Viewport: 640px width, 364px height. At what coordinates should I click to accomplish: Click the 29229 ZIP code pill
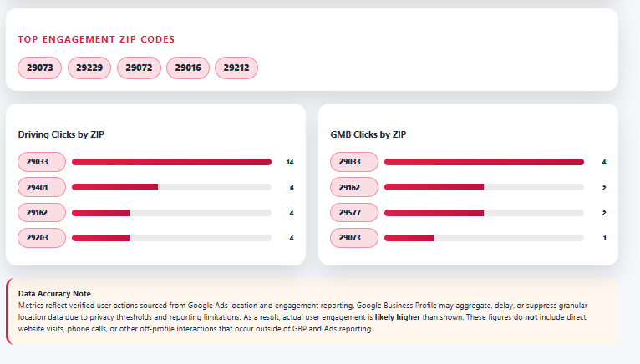(x=89, y=68)
